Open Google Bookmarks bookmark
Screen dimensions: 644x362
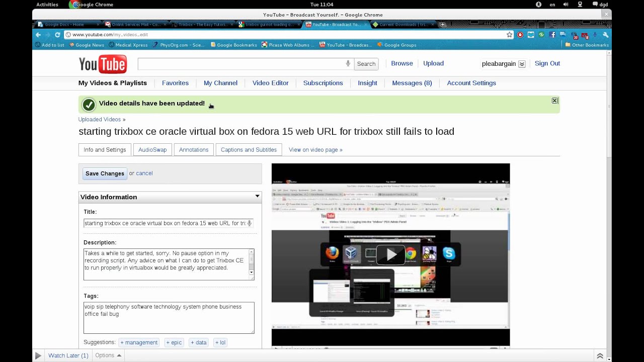[233, 45]
